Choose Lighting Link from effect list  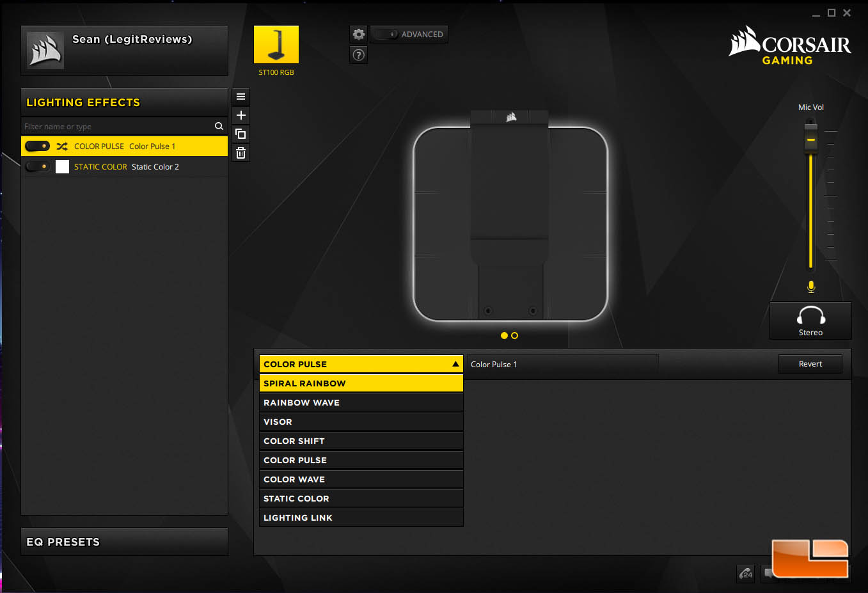pyautogui.click(x=361, y=518)
